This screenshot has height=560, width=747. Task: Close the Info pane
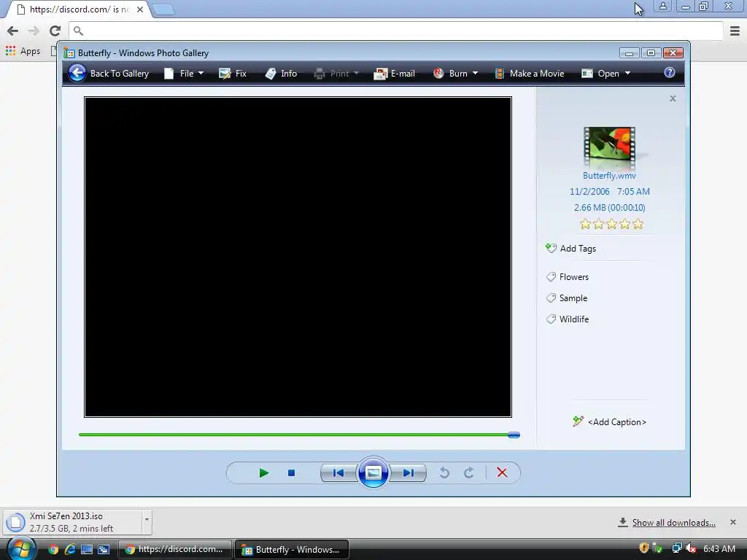[673, 98]
